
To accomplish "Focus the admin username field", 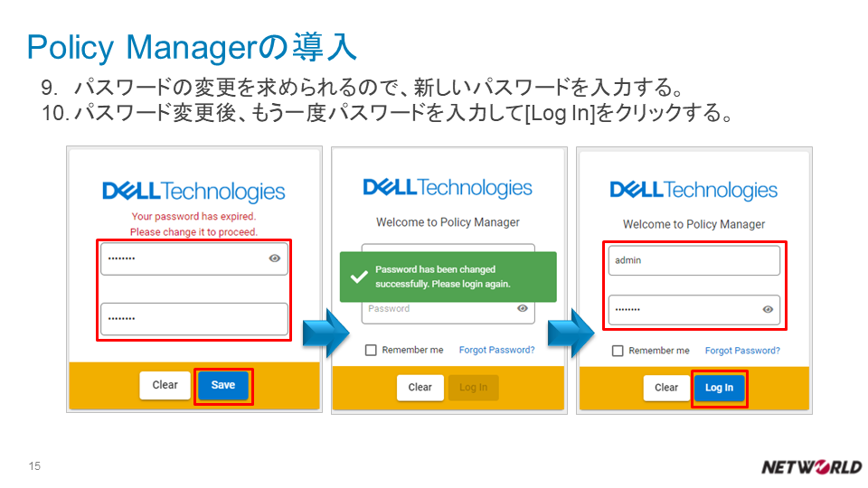I will pyautogui.click(x=694, y=260).
